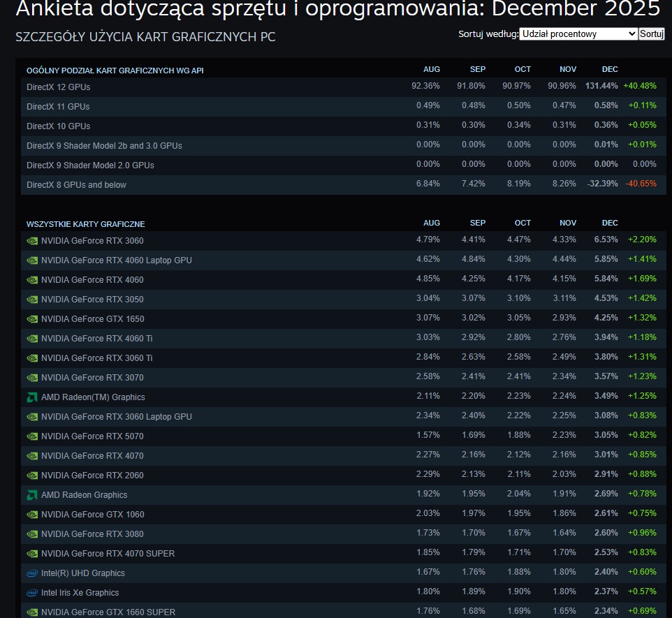Click the AMD icon beside Radeon(TM) Graphics

[31, 397]
